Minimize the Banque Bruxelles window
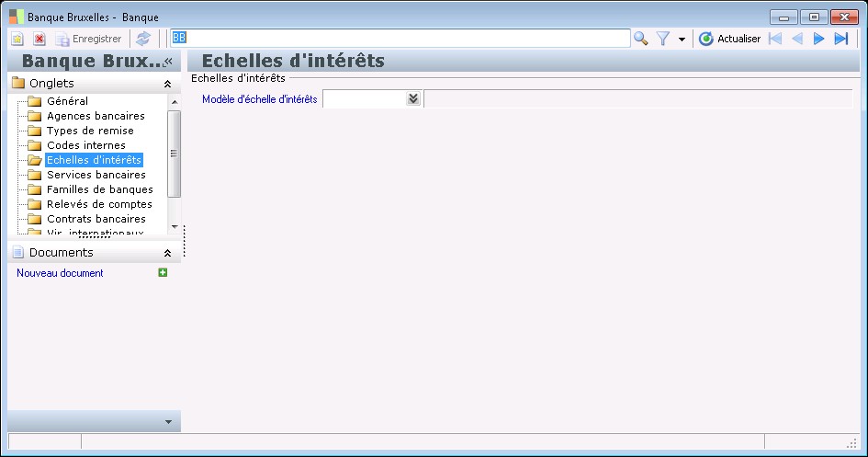The height and width of the screenshot is (457, 868). click(783, 17)
